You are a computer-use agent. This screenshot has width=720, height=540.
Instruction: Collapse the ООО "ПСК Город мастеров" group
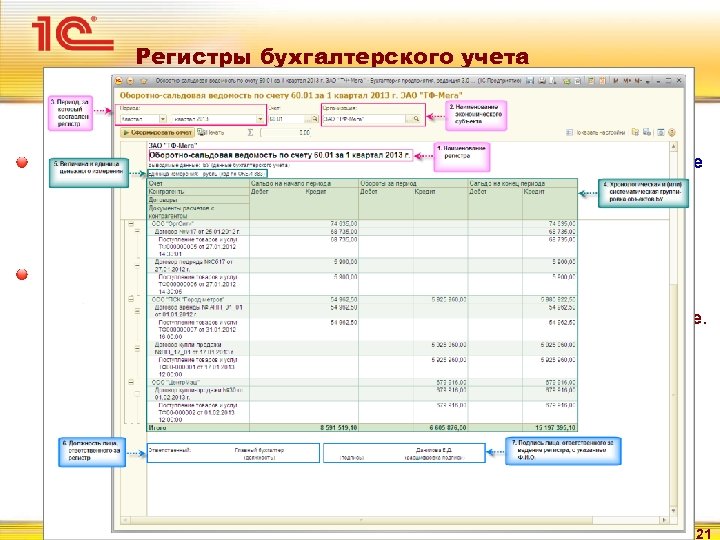(x=131, y=299)
